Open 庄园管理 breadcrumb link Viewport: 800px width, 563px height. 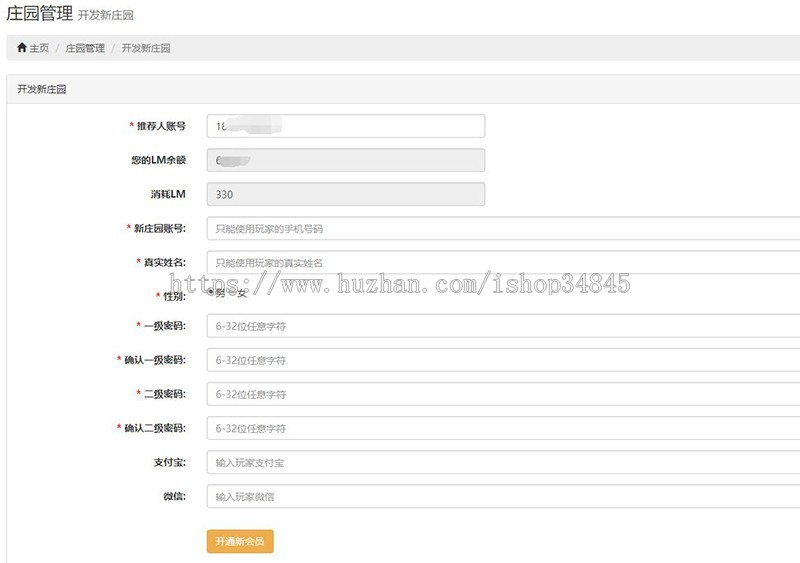pyautogui.click(x=85, y=48)
